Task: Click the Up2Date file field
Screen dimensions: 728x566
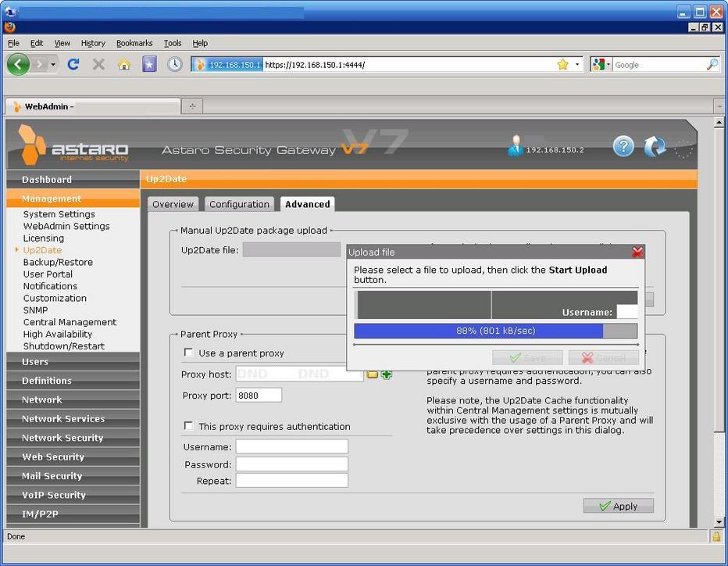Action: (x=291, y=249)
